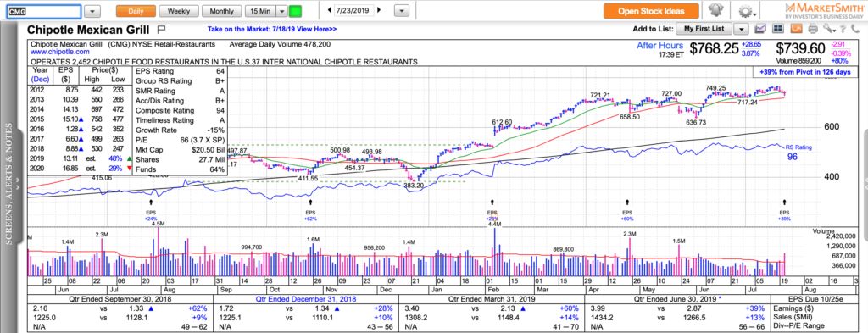868x333 pixels.
Task: Select the Monthly chart view
Action: coord(221,11)
